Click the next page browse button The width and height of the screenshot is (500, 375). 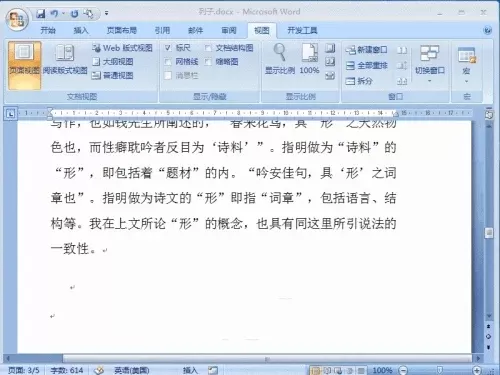[x=489, y=347]
